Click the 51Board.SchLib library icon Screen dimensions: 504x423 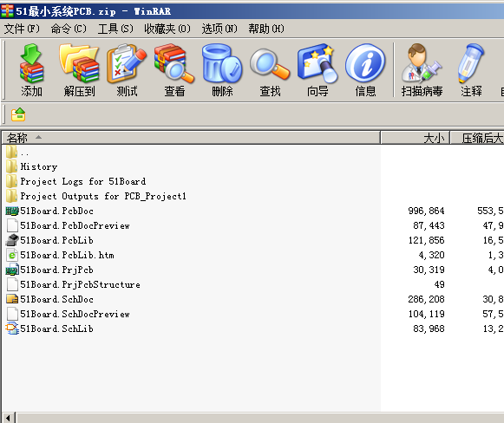point(12,329)
